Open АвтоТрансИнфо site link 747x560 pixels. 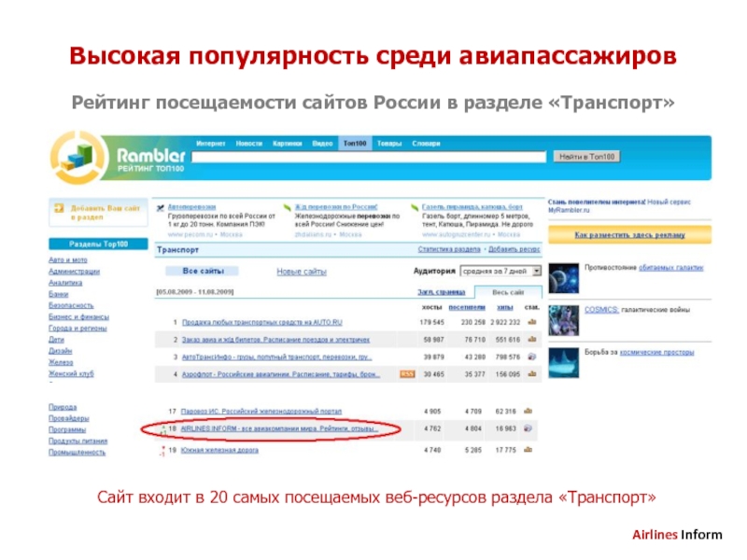(276, 357)
